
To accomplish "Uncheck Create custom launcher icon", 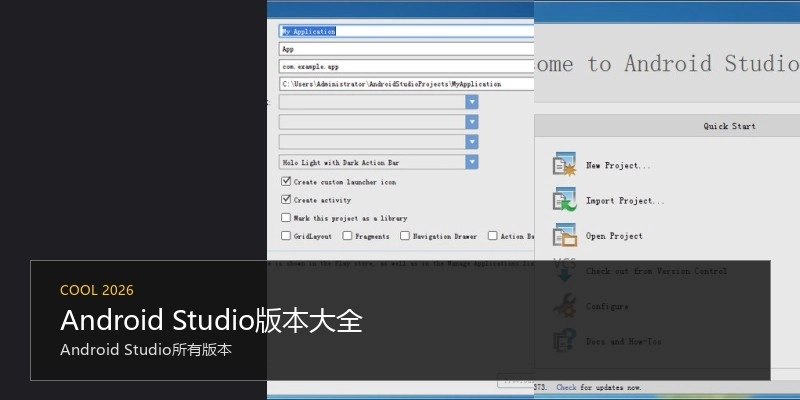I will pyautogui.click(x=286, y=181).
